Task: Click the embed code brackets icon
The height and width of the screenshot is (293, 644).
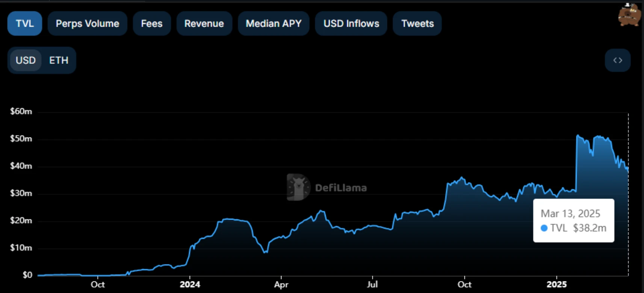Action: 617,60
